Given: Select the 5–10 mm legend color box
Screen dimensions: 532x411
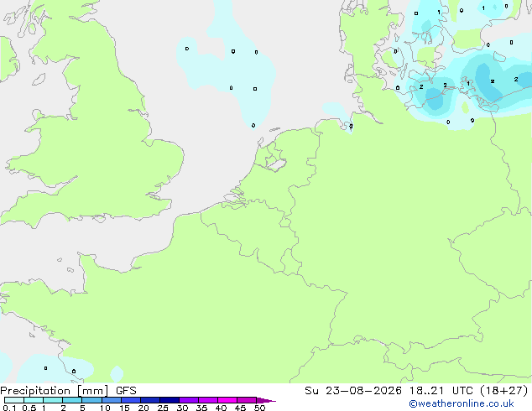Looking at the screenshot, I should 92,400.
